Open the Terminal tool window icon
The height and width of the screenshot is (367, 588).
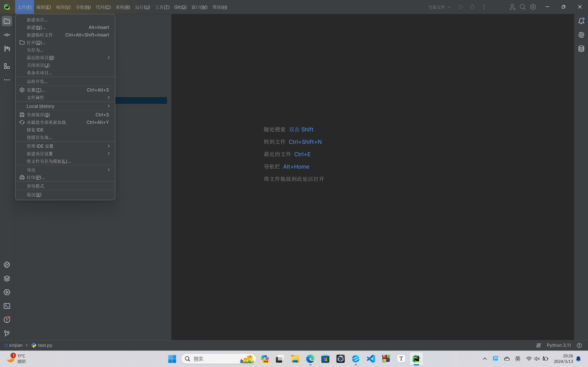(7, 306)
